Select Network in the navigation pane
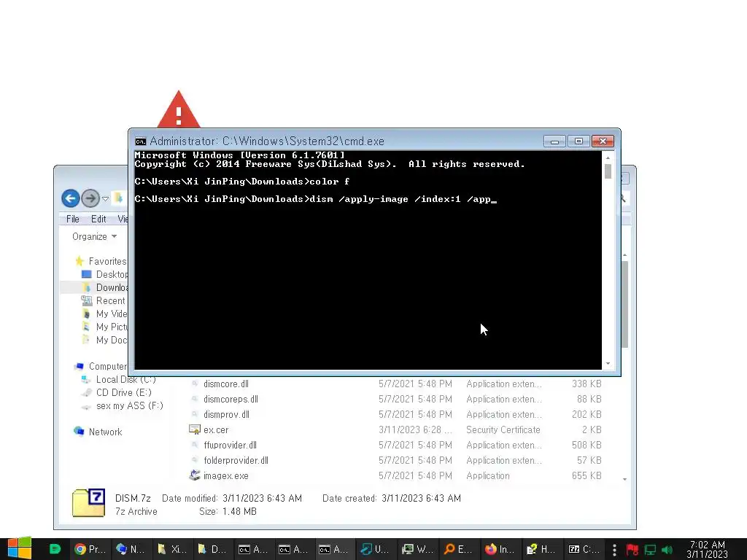Viewport: 747px width, 560px height. [x=98, y=432]
